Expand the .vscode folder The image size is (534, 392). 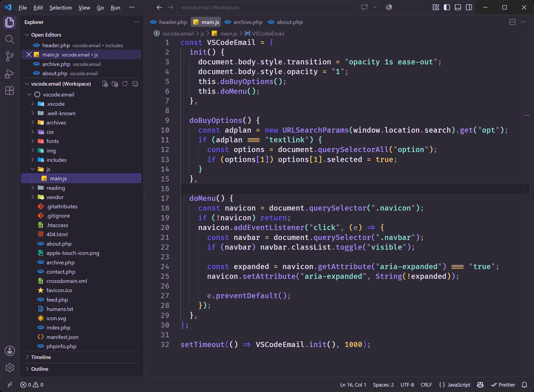pyautogui.click(x=33, y=104)
